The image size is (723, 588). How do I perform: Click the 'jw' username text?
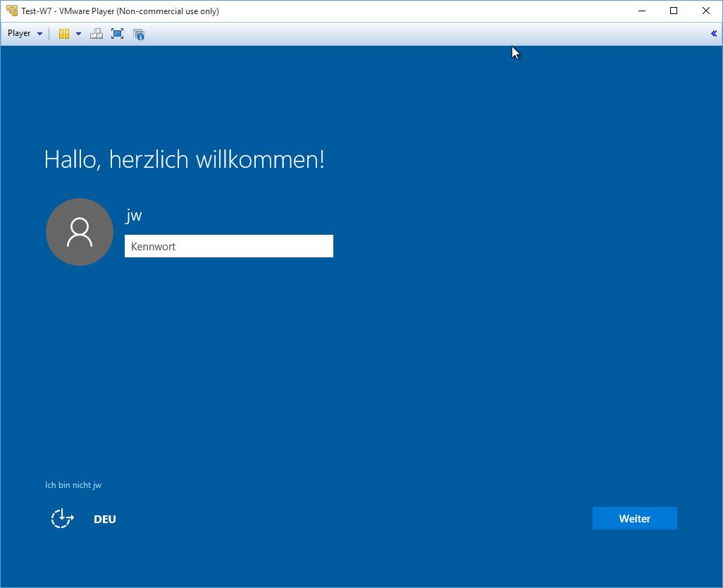coord(134,215)
